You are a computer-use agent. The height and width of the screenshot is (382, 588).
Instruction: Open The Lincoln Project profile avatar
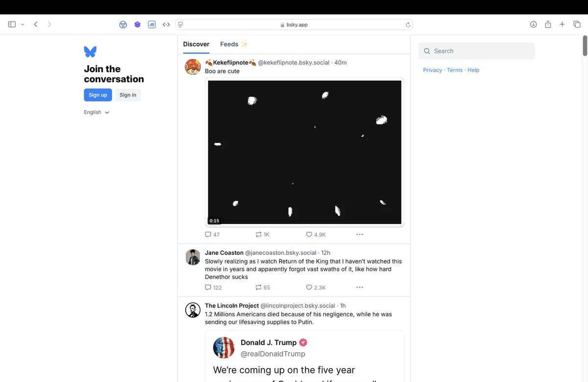coord(193,310)
